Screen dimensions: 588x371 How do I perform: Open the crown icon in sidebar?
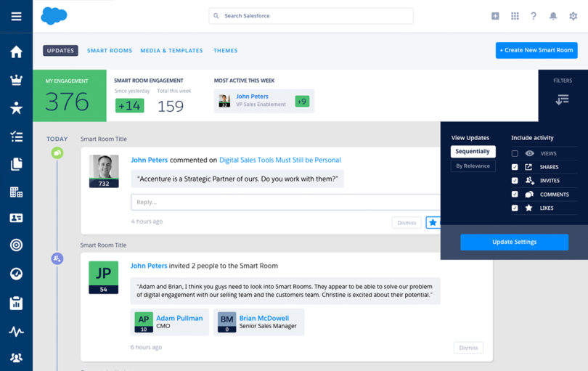(16, 80)
